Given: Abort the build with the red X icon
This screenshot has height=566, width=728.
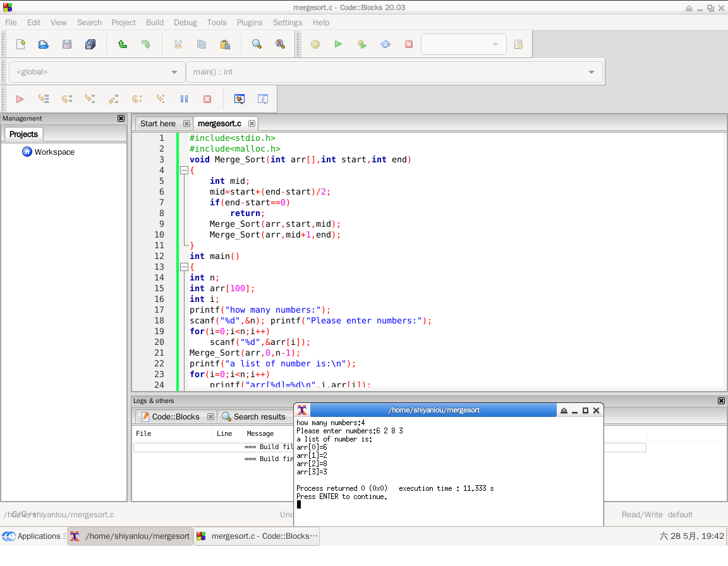Looking at the screenshot, I should [409, 44].
